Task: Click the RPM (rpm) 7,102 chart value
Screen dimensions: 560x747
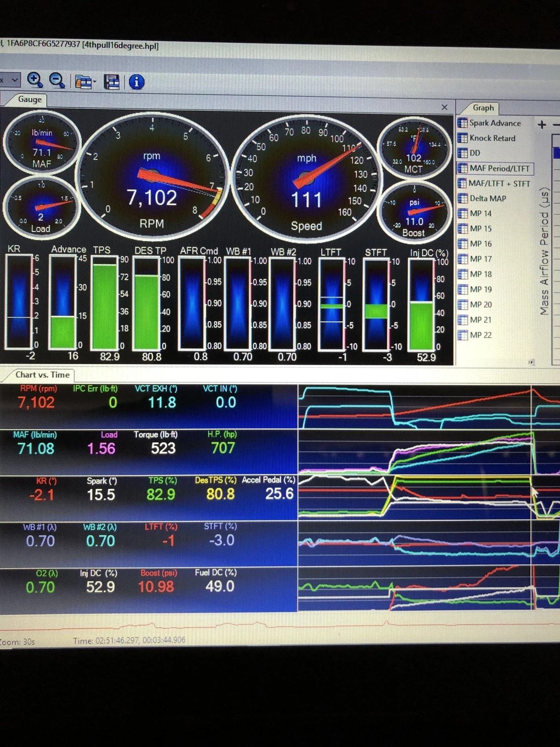Action: (36, 403)
